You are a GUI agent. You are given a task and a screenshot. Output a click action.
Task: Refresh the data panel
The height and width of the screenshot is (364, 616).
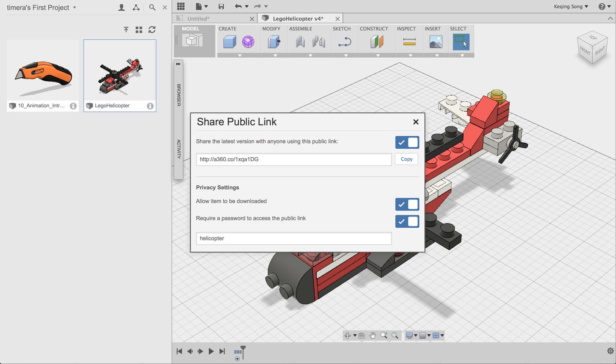[152, 29]
